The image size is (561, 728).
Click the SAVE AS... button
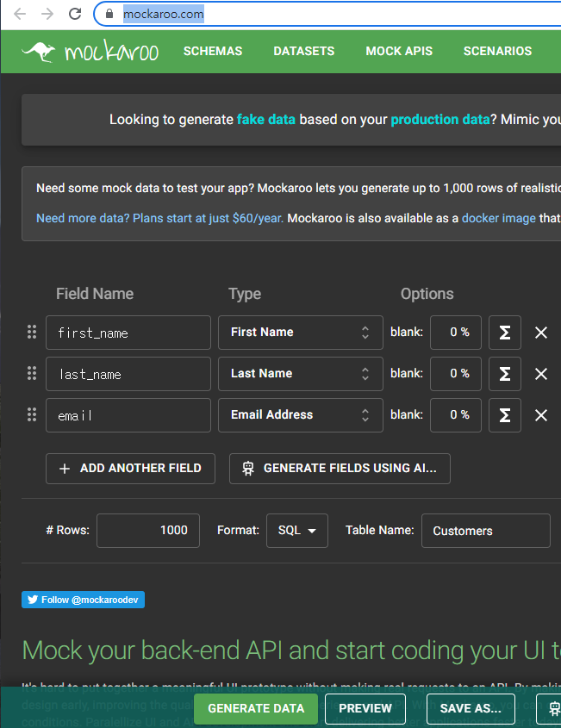point(471,709)
